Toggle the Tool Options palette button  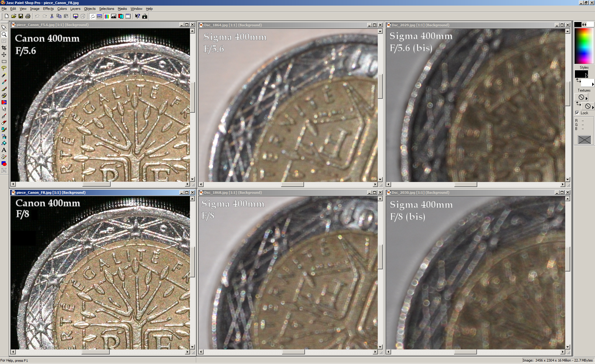[x=99, y=16]
